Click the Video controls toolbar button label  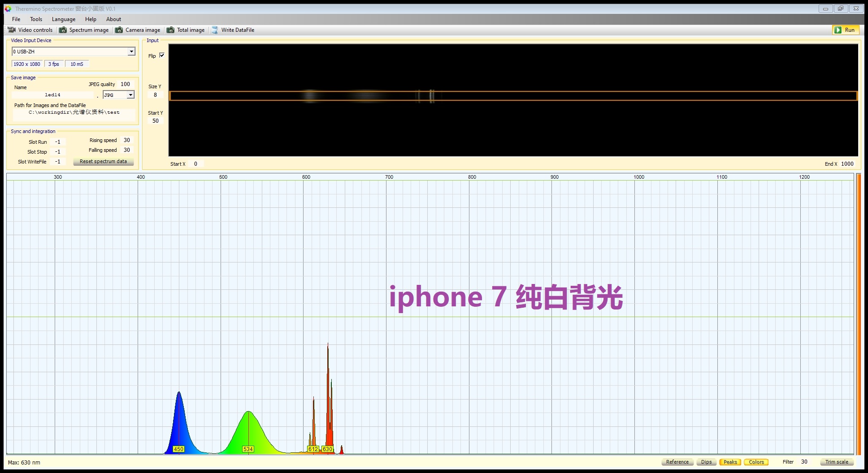[35, 30]
